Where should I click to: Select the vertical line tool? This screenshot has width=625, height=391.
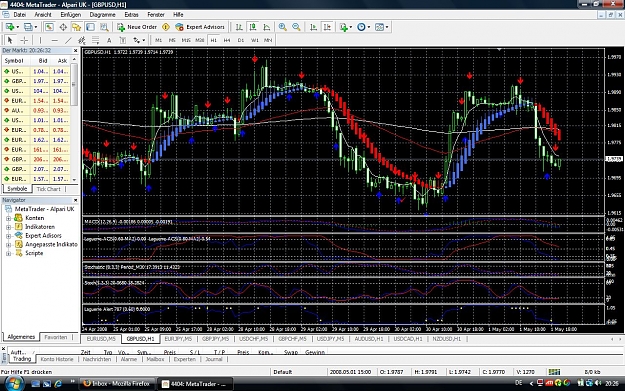tap(40, 40)
